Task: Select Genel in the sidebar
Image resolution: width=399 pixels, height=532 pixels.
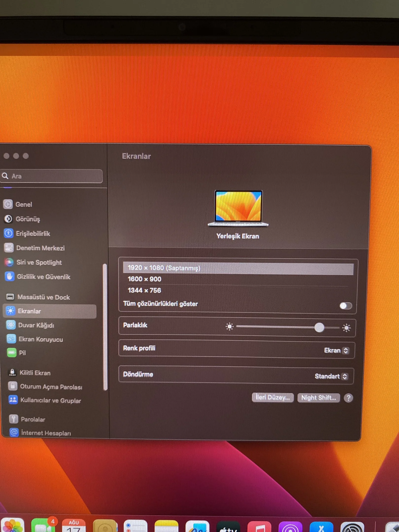Action: pos(24,204)
